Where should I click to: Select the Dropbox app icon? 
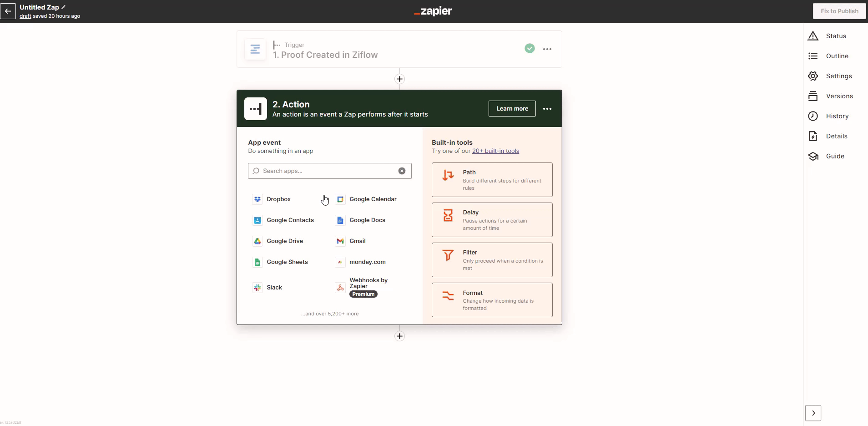tap(257, 199)
